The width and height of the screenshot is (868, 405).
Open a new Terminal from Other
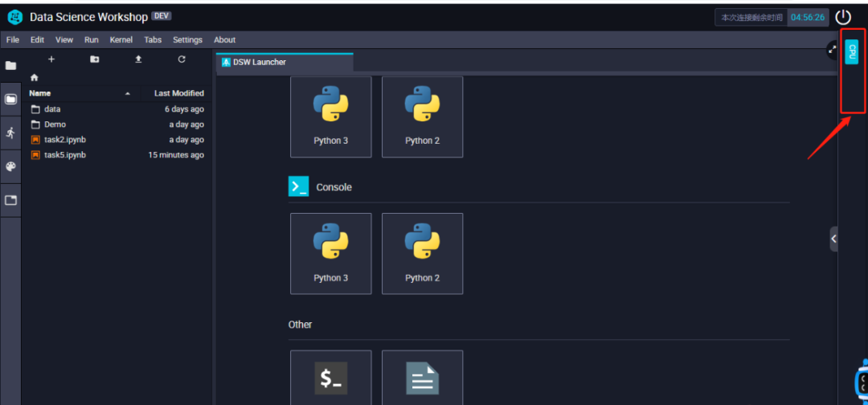click(331, 378)
